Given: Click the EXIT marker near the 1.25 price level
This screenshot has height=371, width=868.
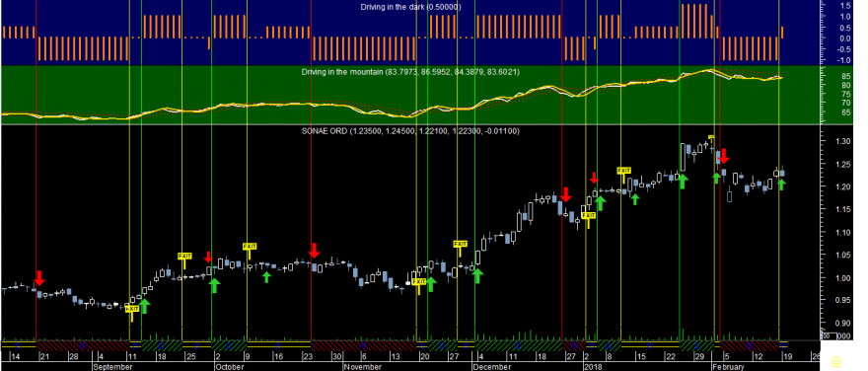Looking at the screenshot, I should 623,174.
